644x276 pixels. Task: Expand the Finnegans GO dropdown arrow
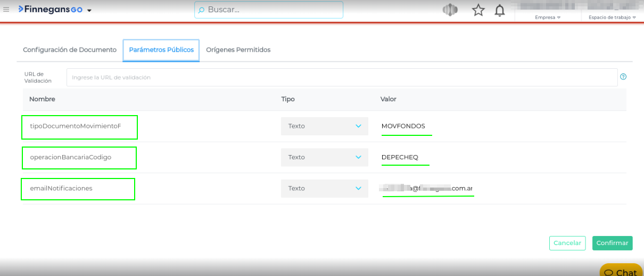pos(89,11)
